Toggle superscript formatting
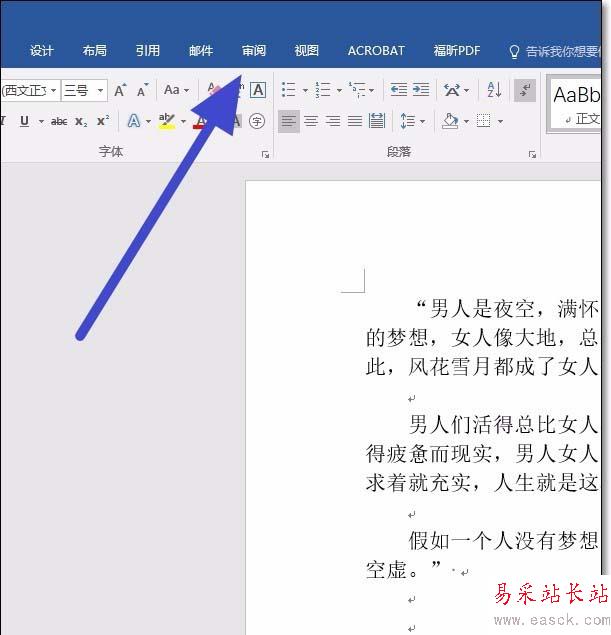This screenshot has height=635, width=611. (103, 120)
